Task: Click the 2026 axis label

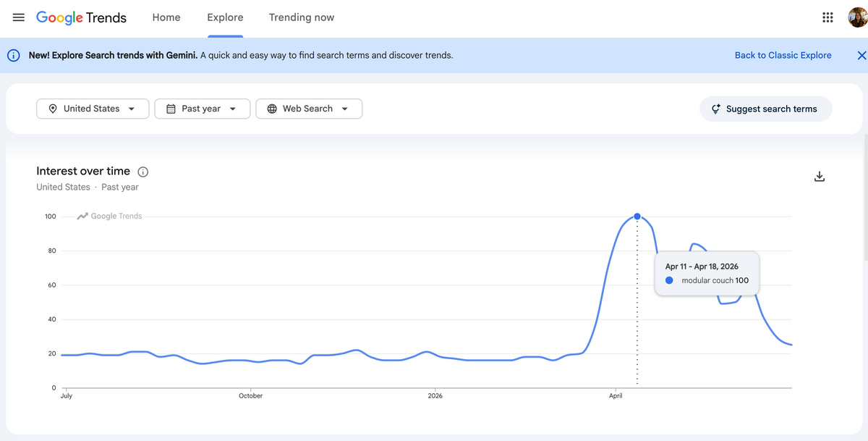Action: [435, 395]
